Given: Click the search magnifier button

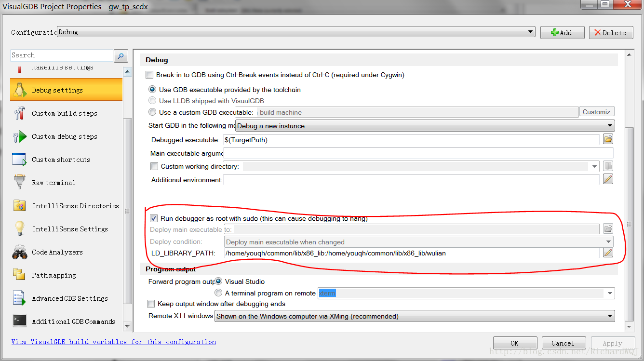Looking at the screenshot, I should click(x=121, y=56).
